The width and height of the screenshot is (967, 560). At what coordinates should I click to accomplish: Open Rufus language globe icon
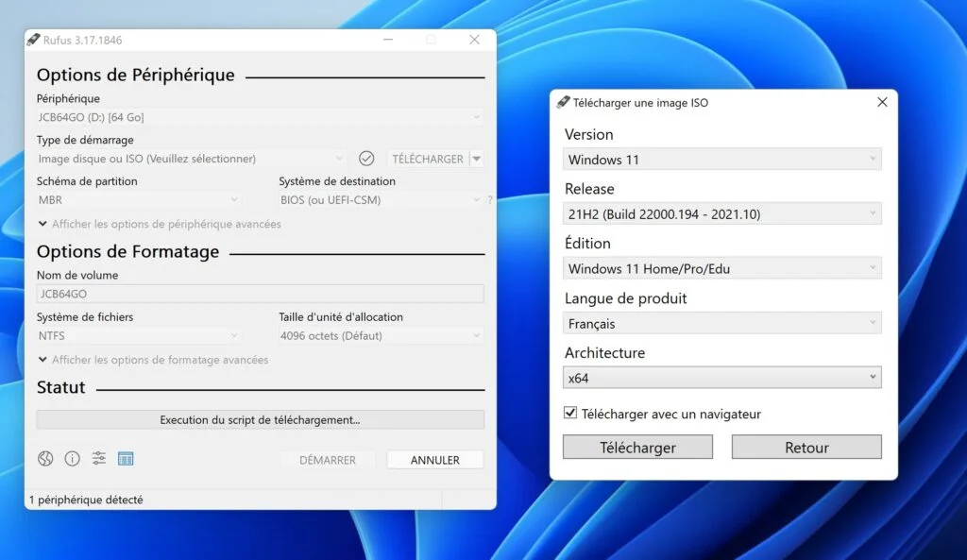[x=45, y=458]
